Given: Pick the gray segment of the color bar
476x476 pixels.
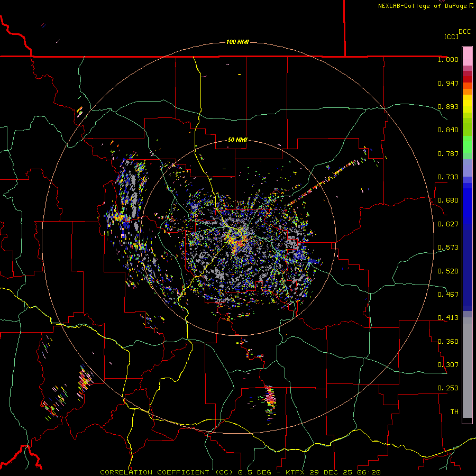Looking at the screenshot, I should (467, 368).
